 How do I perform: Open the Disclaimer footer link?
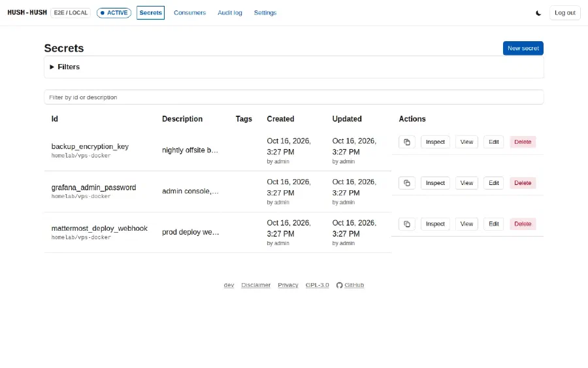tap(255, 285)
